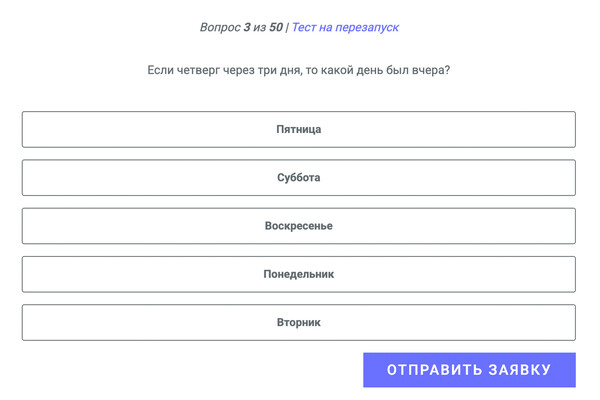Select the answer Пятница
Image resolution: width=600 pixels, height=400 pixels.
point(298,129)
